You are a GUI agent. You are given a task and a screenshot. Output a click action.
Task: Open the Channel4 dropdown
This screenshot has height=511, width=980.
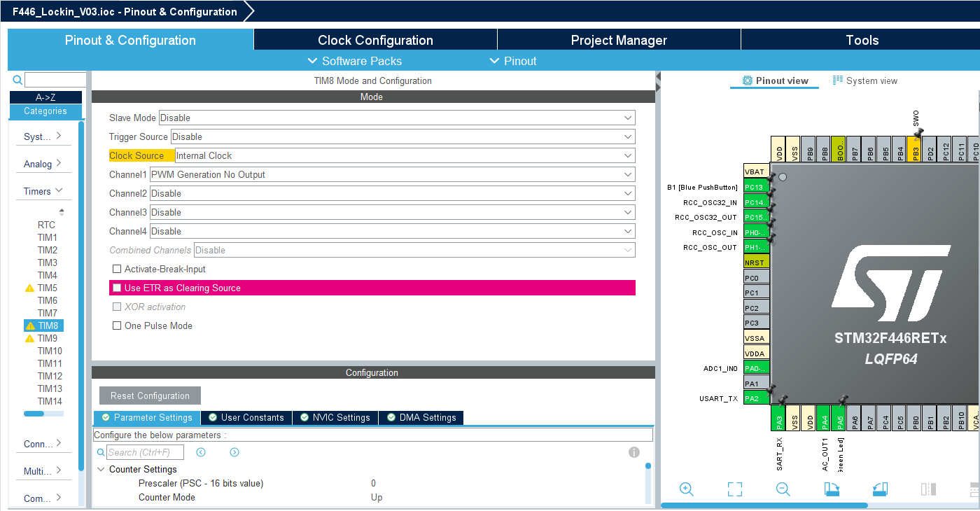click(x=393, y=231)
